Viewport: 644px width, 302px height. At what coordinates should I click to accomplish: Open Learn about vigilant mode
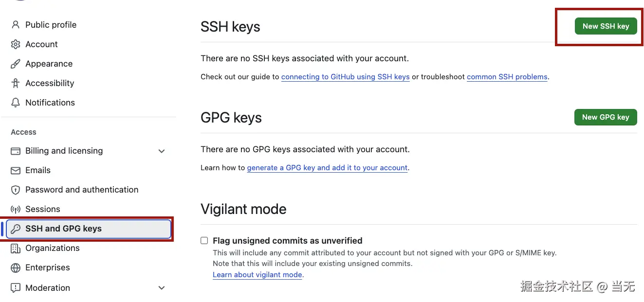(257, 274)
